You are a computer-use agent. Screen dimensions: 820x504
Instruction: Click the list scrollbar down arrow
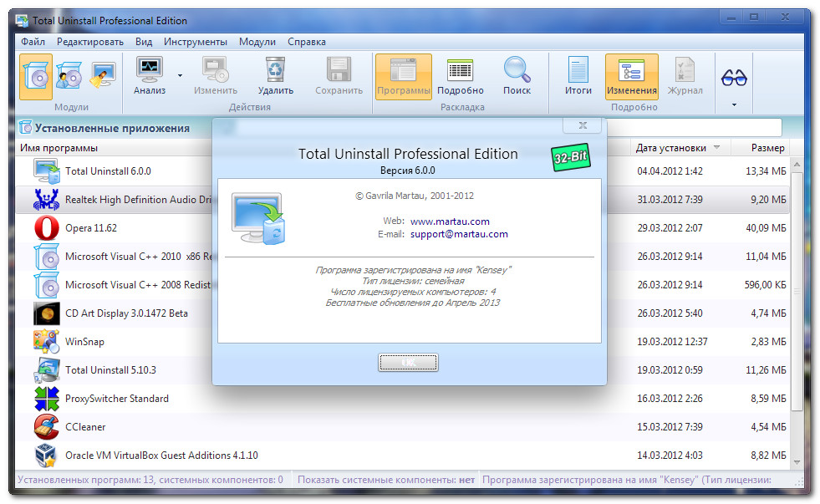[x=797, y=462]
